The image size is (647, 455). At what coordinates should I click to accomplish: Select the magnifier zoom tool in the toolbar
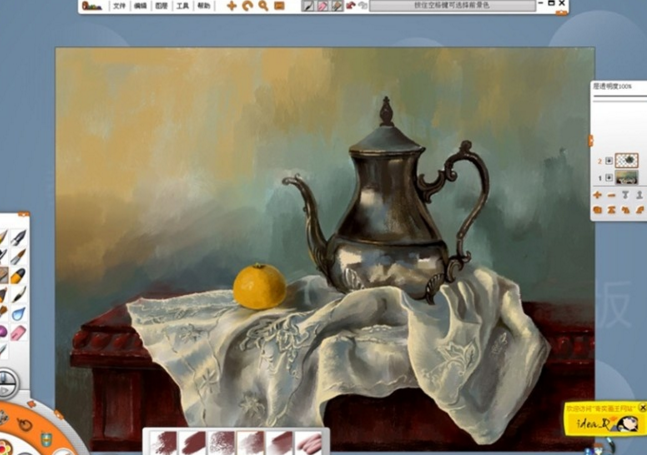[263, 6]
